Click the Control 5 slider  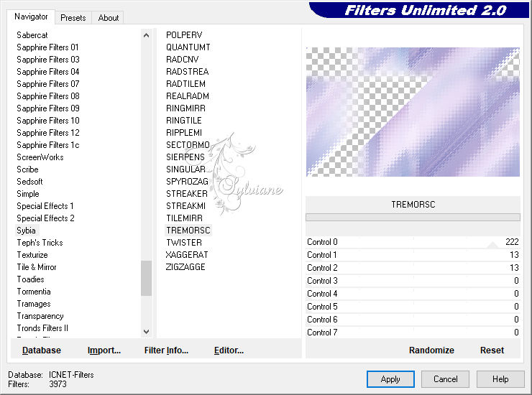click(x=413, y=307)
